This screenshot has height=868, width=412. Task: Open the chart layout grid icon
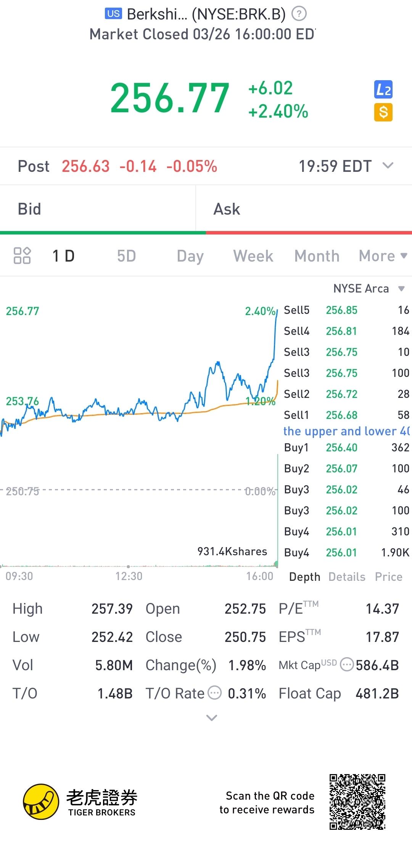[22, 255]
